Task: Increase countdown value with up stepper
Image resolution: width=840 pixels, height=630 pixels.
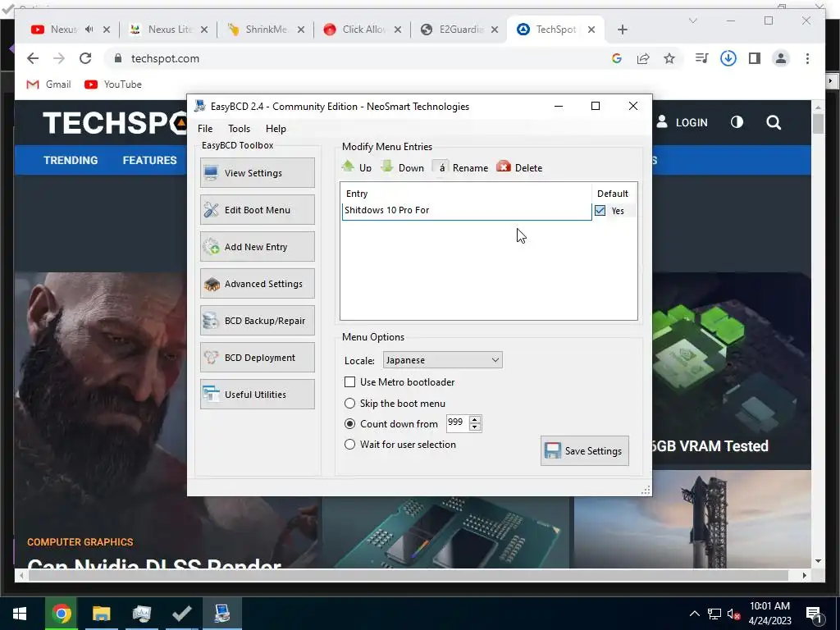Action: [475, 419]
